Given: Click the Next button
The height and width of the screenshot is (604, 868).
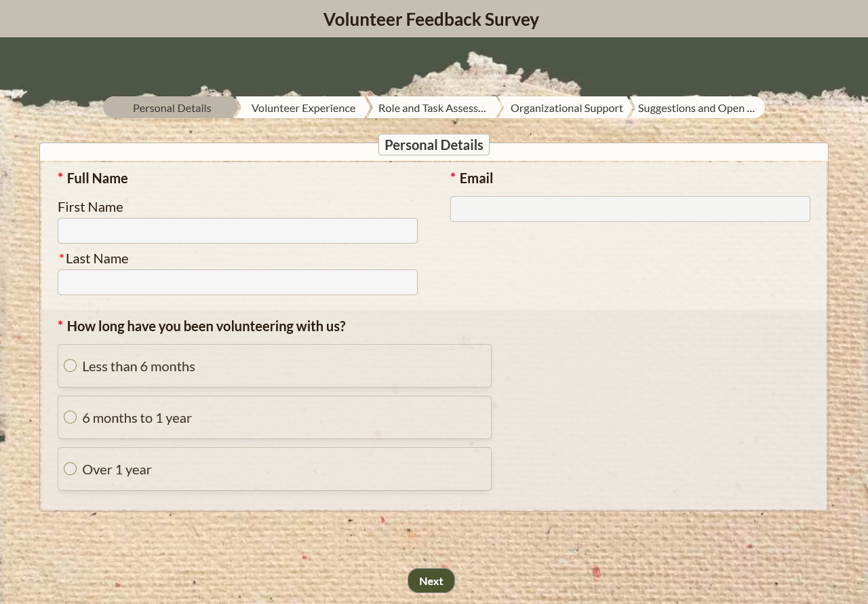Looking at the screenshot, I should pyautogui.click(x=431, y=580).
